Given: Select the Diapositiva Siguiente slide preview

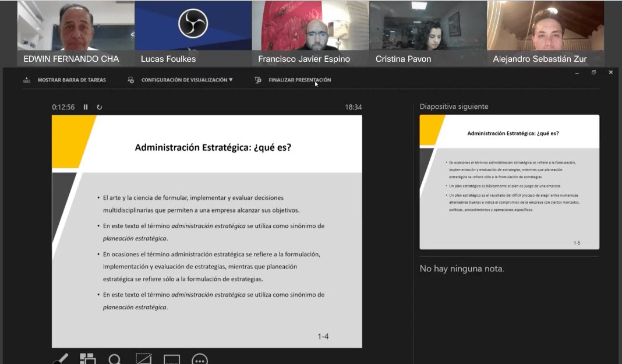Looking at the screenshot, I should coord(509,181).
